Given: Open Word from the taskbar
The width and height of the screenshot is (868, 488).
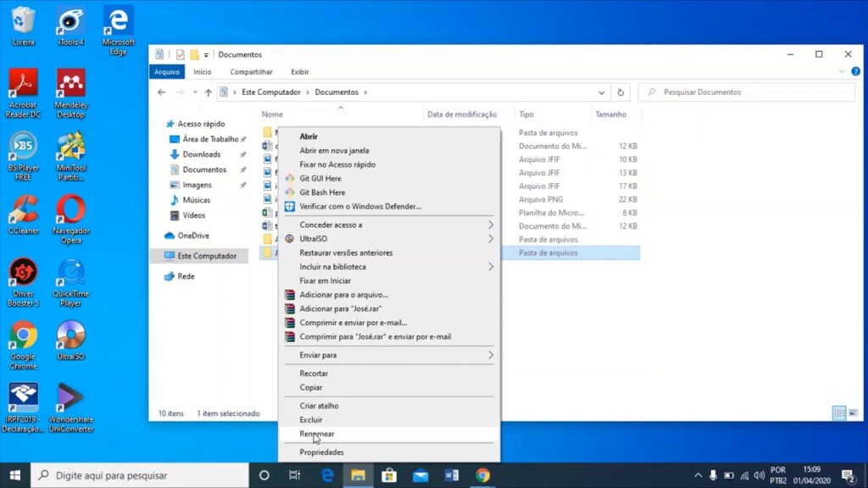Looking at the screenshot, I should tap(451, 475).
